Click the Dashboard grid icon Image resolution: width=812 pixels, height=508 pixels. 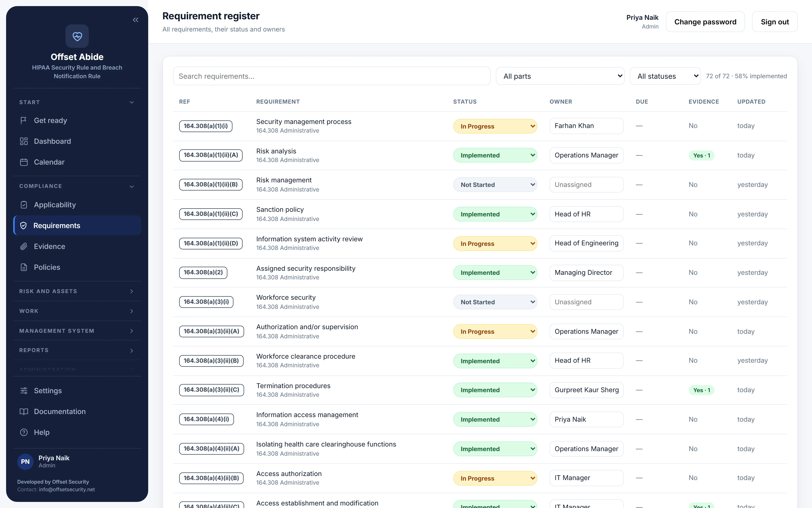pyautogui.click(x=24, y=141)
